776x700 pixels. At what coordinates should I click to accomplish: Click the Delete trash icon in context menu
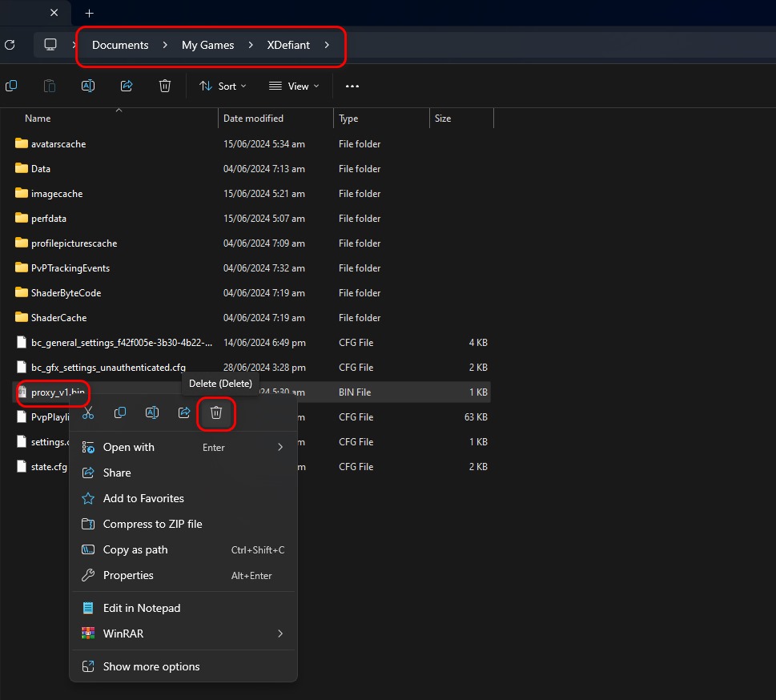coord(215,412)
